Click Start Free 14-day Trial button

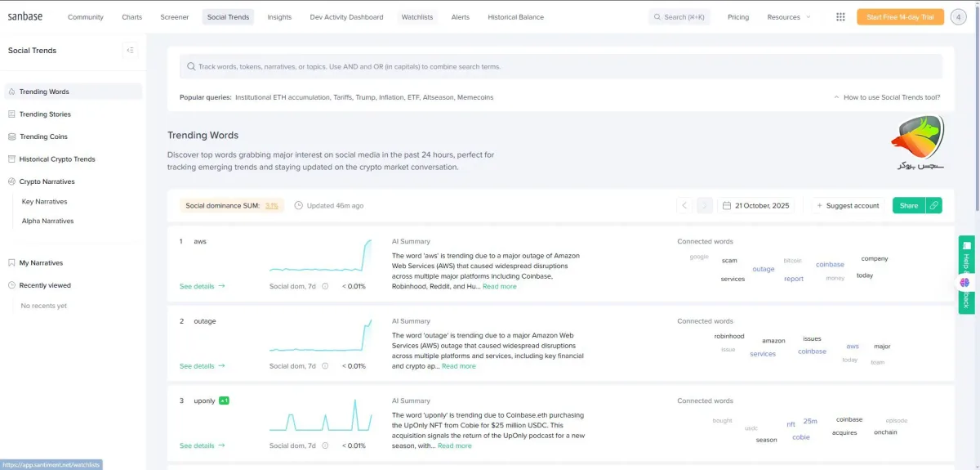[x=900, y=17]
